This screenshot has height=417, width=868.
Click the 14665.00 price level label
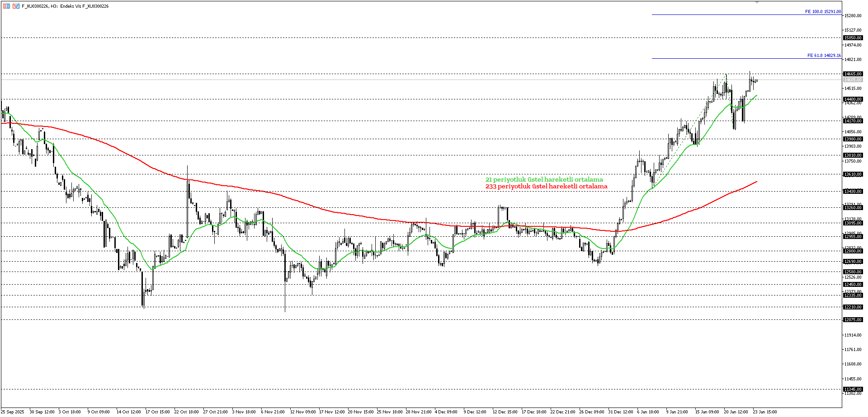(x=854, y=74)
